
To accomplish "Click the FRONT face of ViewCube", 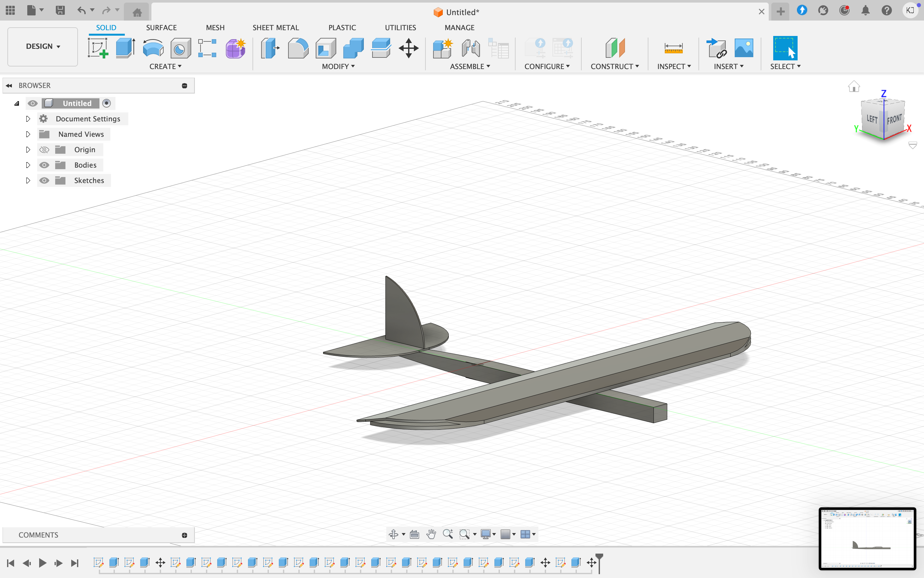I will 894,119.
